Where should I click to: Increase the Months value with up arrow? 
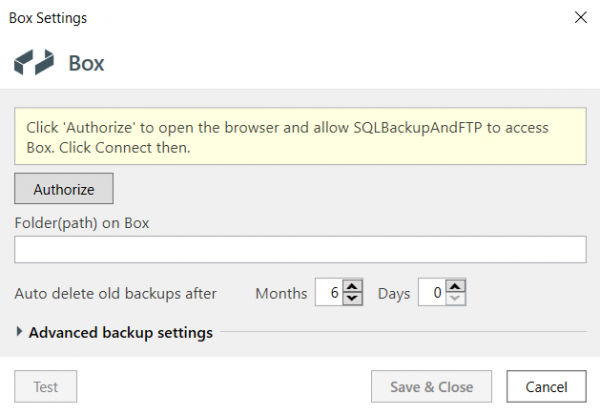(x=352, y=286)
